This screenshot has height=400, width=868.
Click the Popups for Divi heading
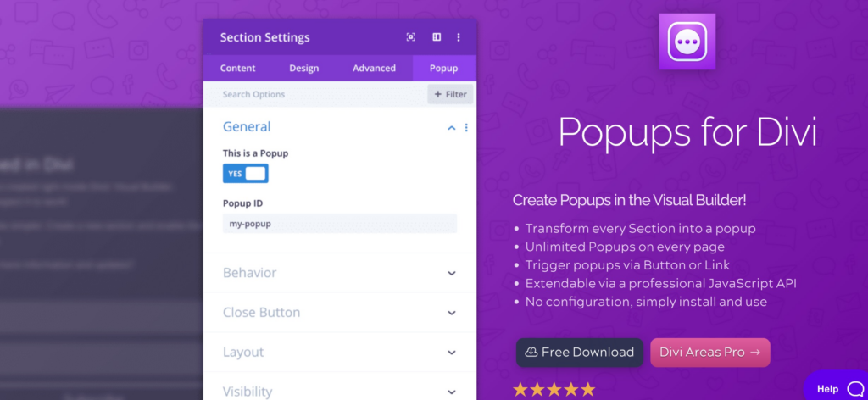pyautogui.click(x=687, y=131)
